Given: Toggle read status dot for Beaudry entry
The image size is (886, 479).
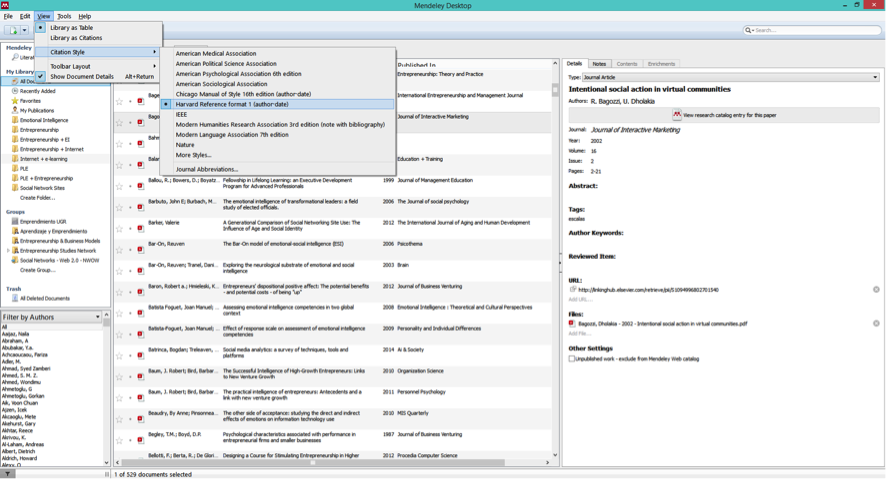Looking at the screenshot, I should click(130, 419).
